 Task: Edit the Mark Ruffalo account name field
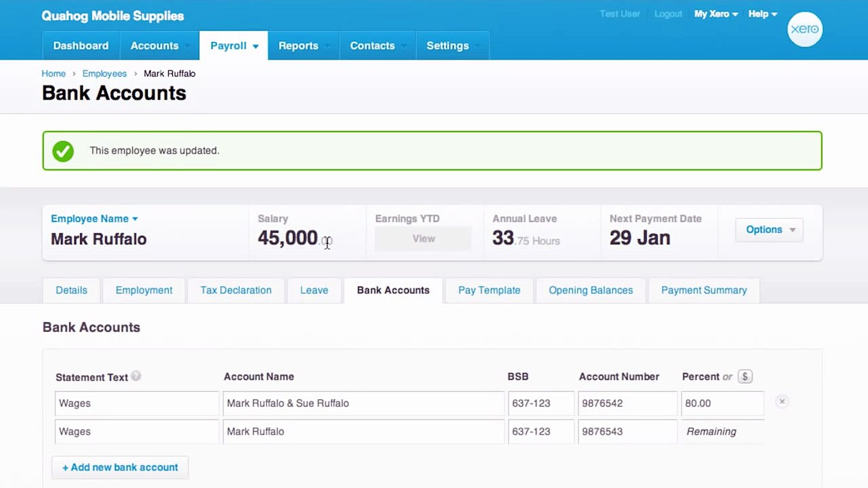click(x=363, y=432)
